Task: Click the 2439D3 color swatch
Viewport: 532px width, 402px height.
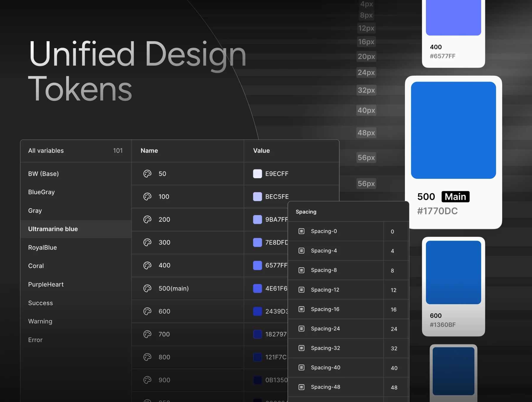Action: (257, 311)
